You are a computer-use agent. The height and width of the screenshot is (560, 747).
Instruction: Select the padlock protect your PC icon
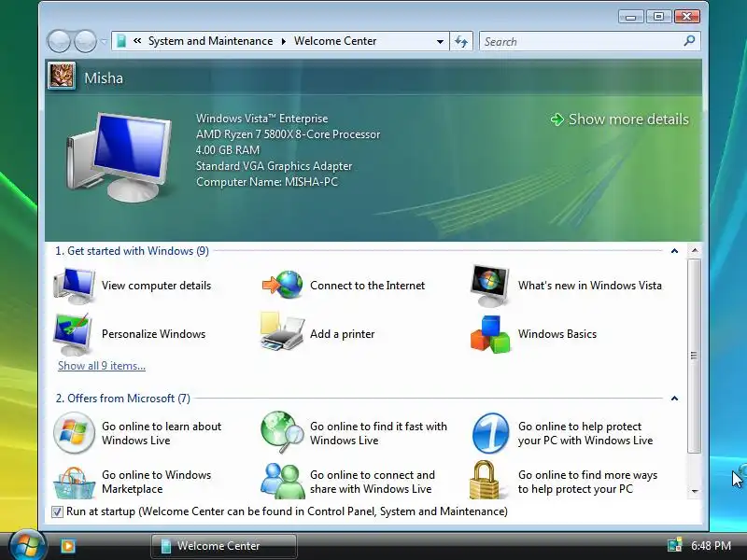tap(485, 480)
